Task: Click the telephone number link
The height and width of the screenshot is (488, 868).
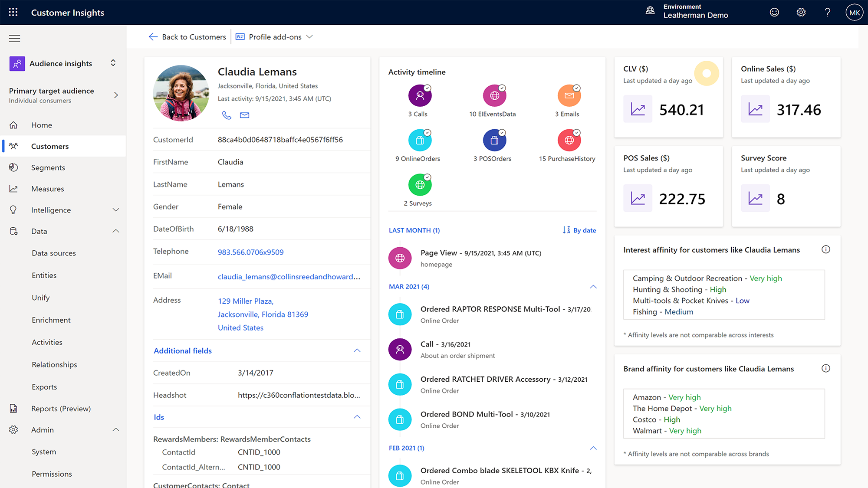Action: 250,252
